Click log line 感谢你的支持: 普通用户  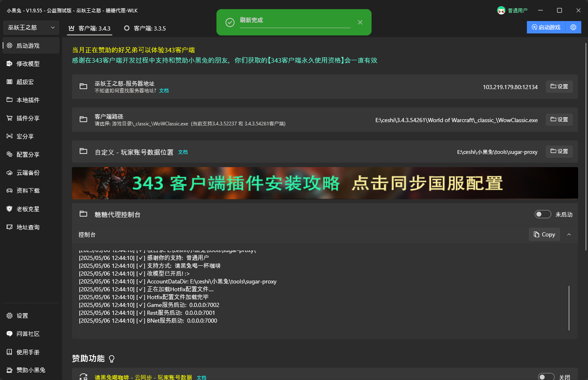point(144,258)
